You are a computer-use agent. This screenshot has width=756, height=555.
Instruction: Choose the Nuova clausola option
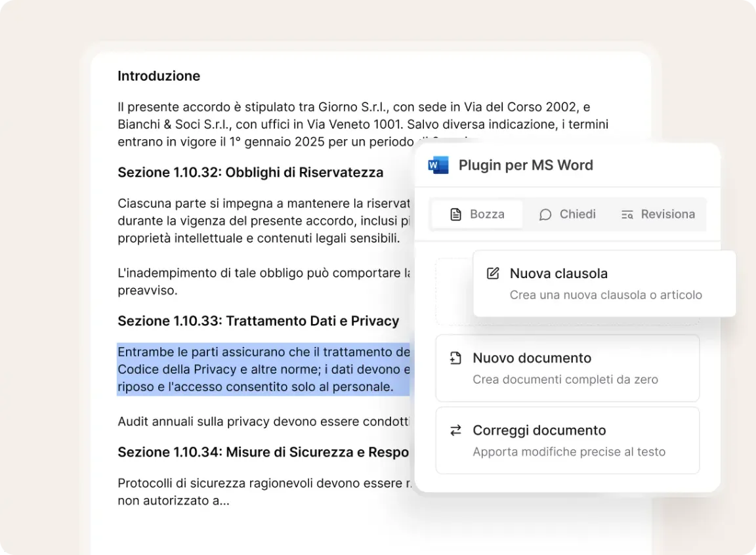click(604, 283)
